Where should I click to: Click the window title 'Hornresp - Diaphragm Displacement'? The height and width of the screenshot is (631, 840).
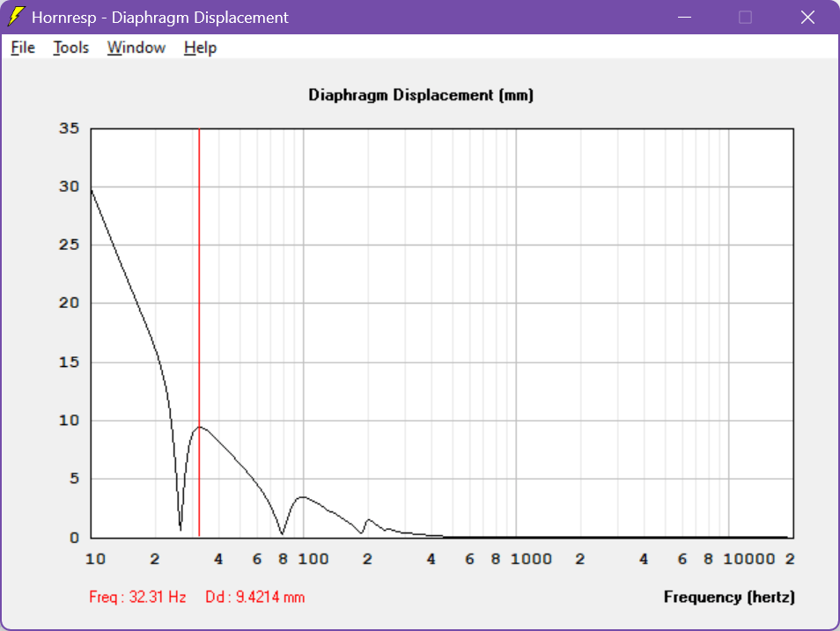tap(160, 17)
